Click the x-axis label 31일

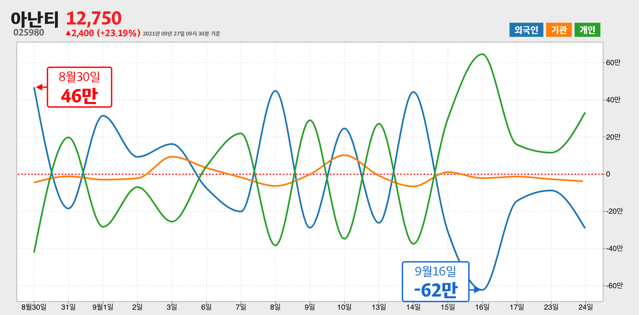coord(68,307)
